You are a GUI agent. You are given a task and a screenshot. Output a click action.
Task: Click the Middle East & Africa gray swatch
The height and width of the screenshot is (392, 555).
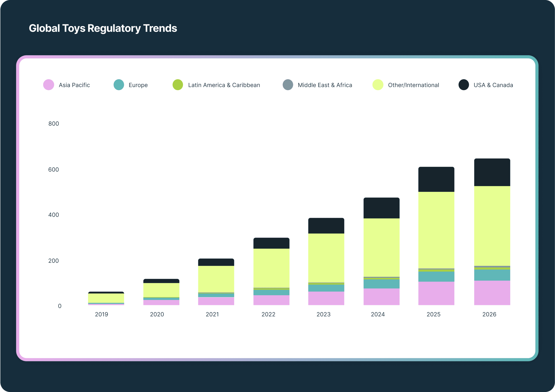(288, 85)
